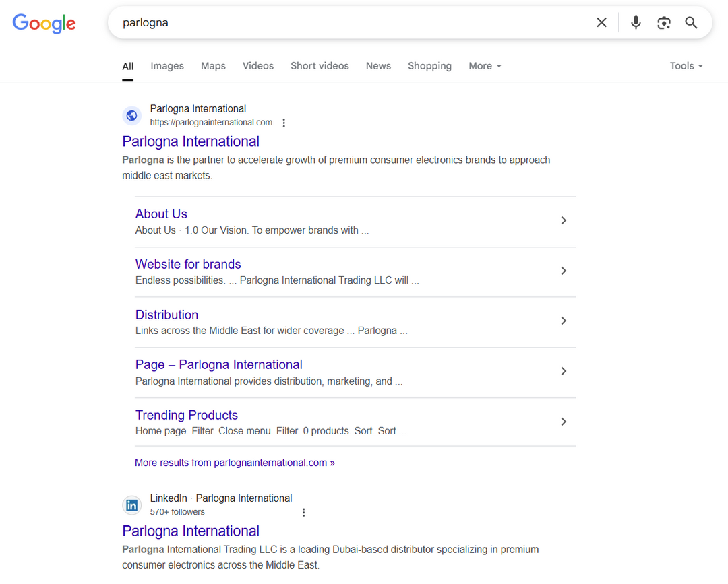The height and width of the screenshot is (584, 728).
Task: Click More results from parlognainternational.com
Action: (x=235, y=463)
